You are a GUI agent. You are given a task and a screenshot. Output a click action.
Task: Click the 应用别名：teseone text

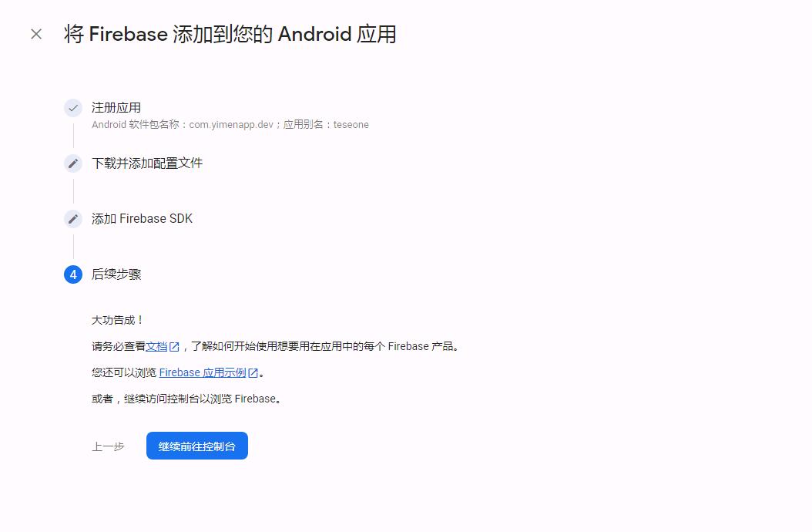(326, 125)
